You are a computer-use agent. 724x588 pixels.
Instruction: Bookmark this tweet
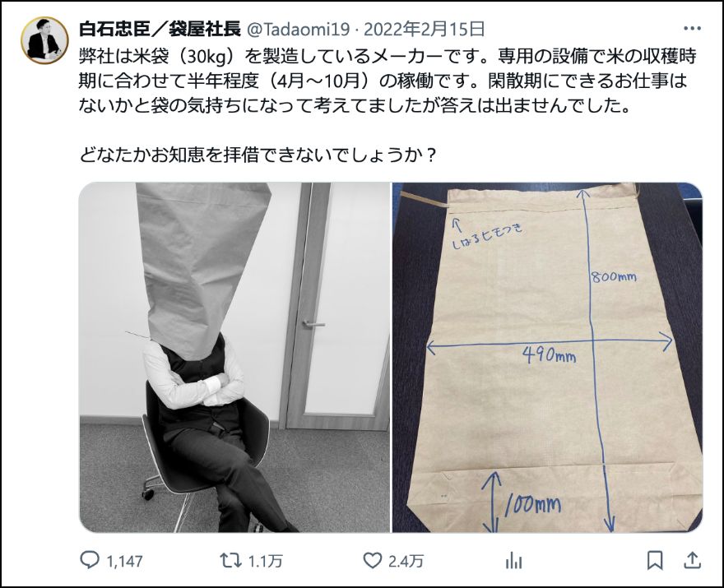pos(655,561)
